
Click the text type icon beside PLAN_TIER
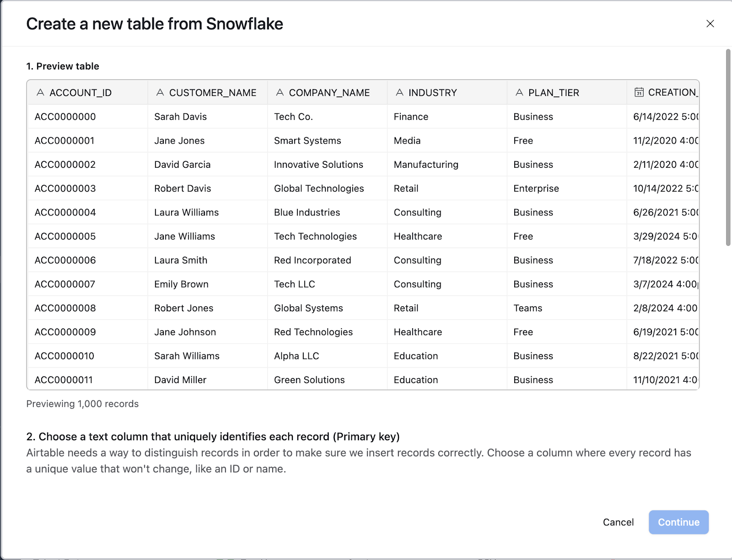519,92
